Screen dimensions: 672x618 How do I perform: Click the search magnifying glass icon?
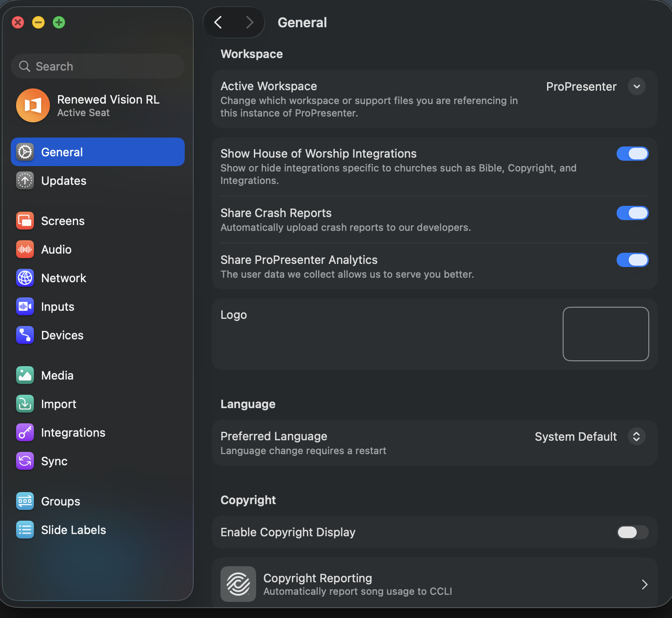coord(25,67)
